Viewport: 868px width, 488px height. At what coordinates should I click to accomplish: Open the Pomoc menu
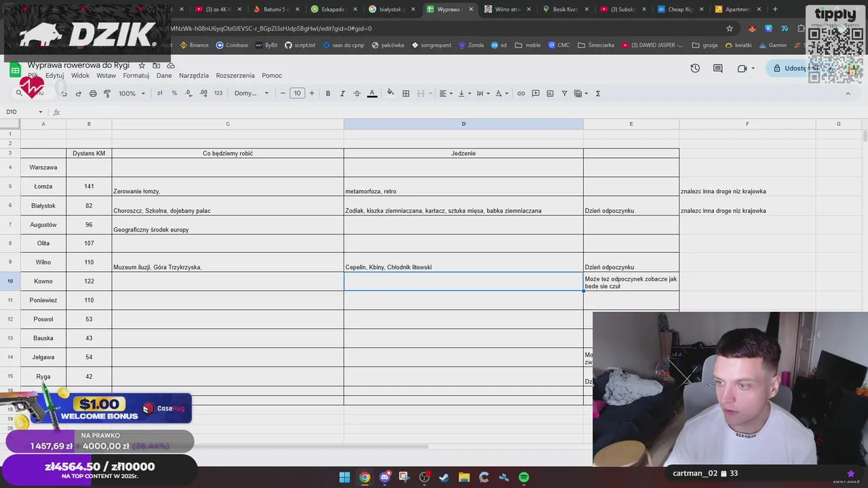click(x=272, y=75)
